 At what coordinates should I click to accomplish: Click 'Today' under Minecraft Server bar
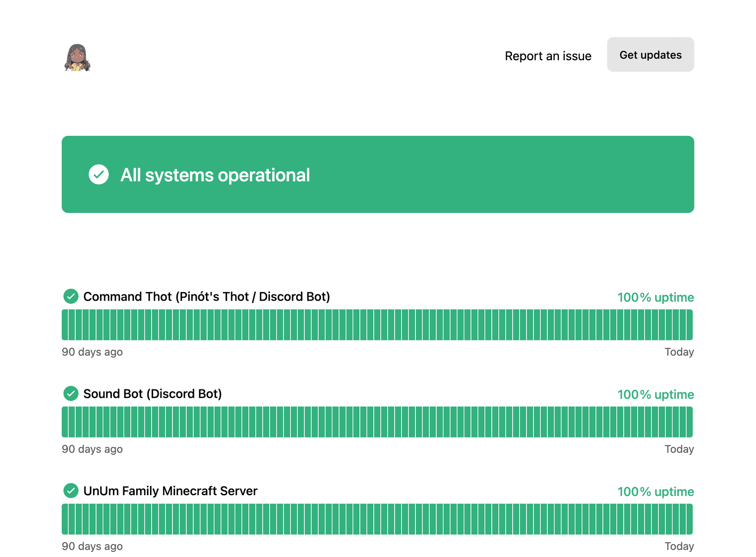(x=679, y=546)
